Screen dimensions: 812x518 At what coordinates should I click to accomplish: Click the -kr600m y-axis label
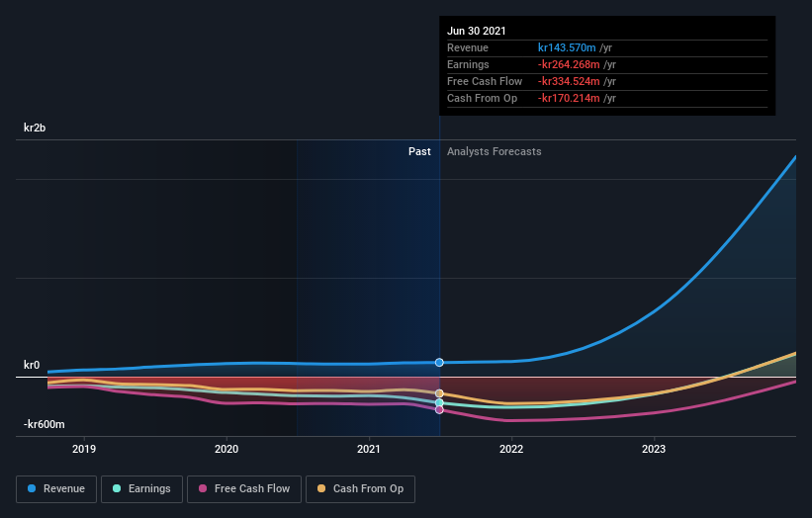pyautogui.click(x=45, y=424)
